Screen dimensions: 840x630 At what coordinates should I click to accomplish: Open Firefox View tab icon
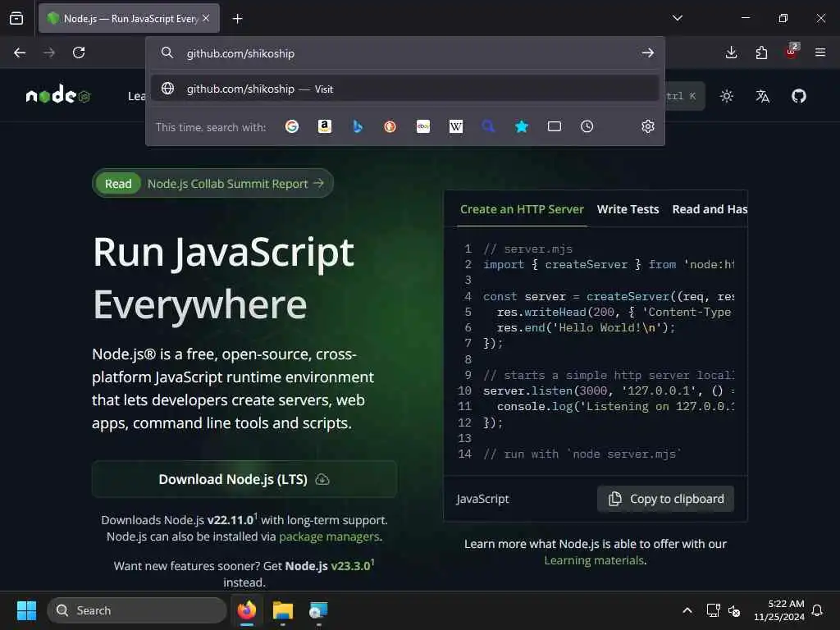point(16,18)
